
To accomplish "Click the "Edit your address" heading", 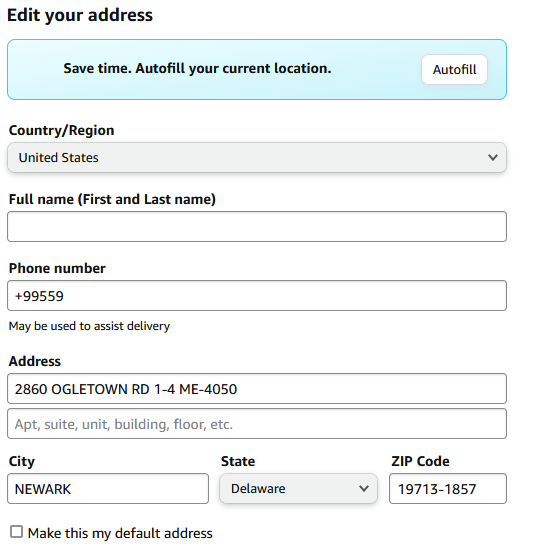I will coord(80,15).
